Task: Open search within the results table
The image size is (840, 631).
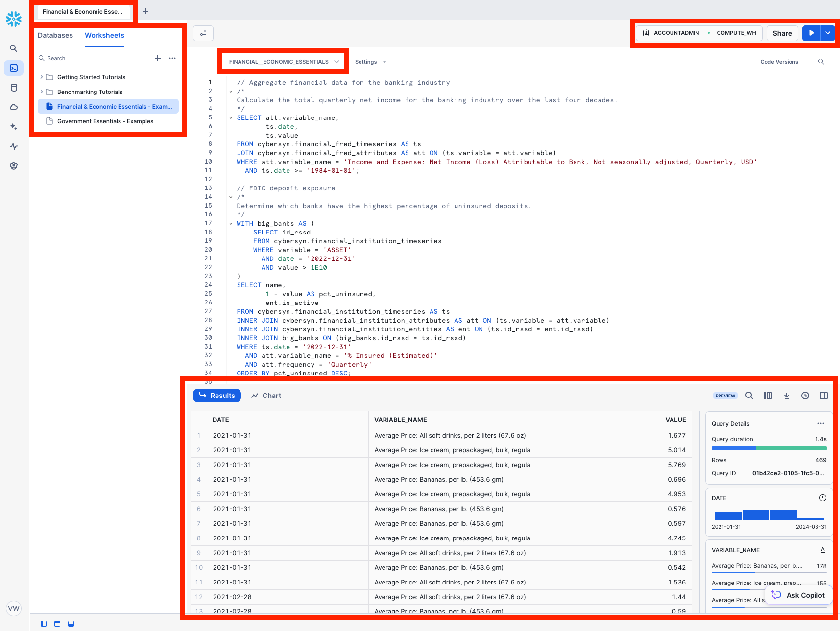Action: [749, 396]
